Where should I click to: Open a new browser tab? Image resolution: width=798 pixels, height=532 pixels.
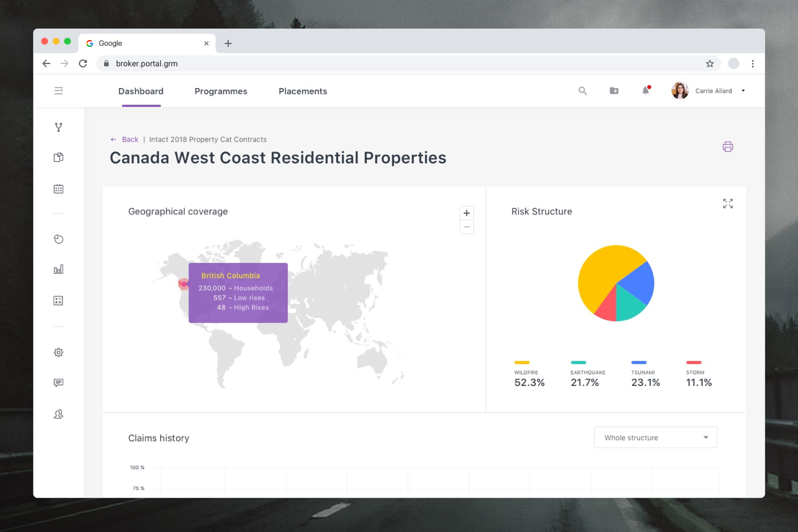coord(228,43)
